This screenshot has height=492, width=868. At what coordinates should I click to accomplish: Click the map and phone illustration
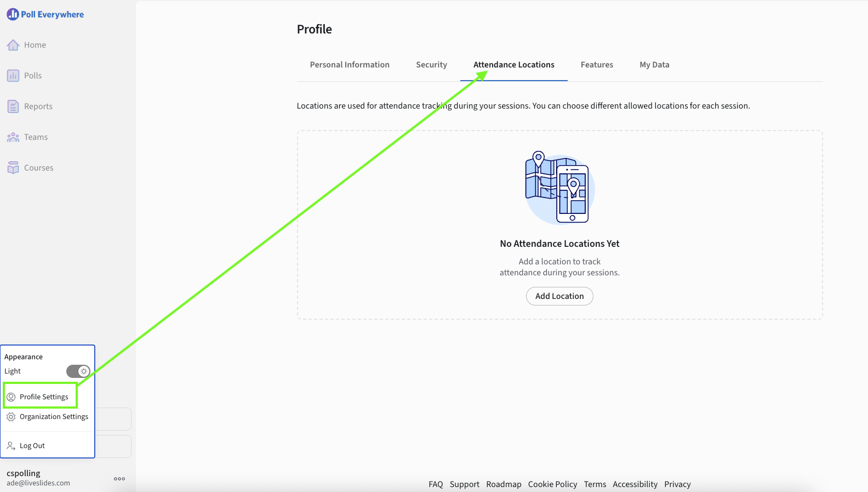(x=559, y=188)
